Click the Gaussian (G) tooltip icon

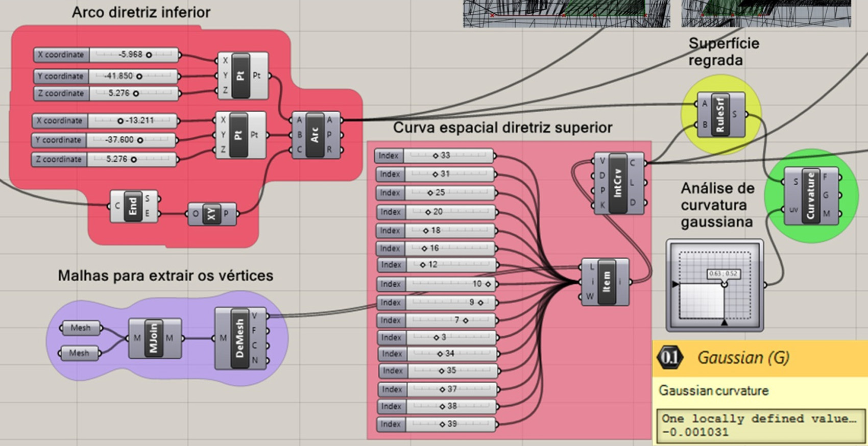669,358
